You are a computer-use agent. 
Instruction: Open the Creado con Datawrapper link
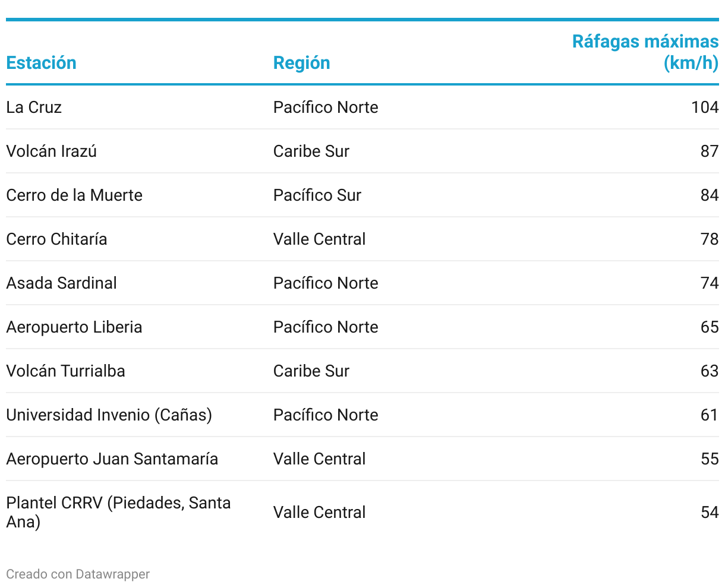78,574
